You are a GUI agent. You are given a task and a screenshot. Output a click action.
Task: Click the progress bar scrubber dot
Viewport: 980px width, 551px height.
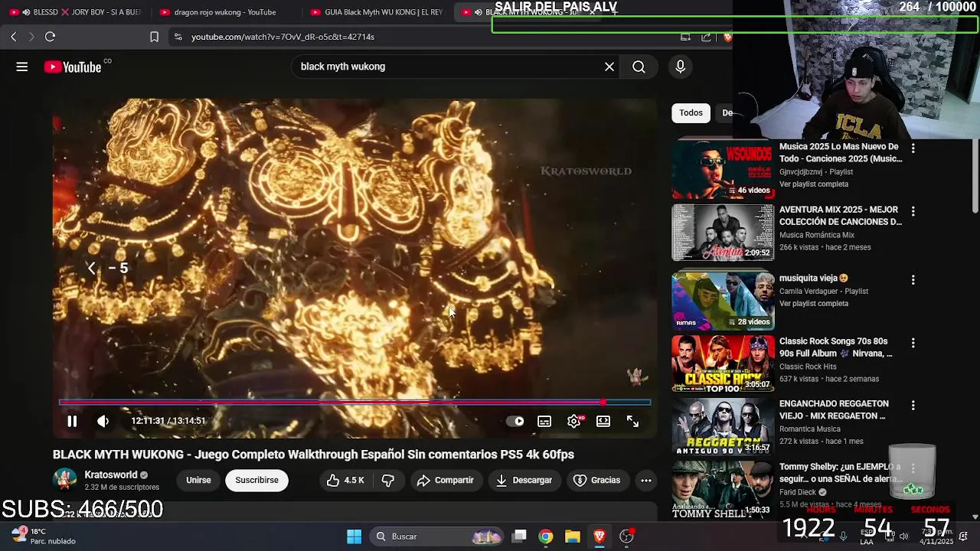click(x=603, y=402)
